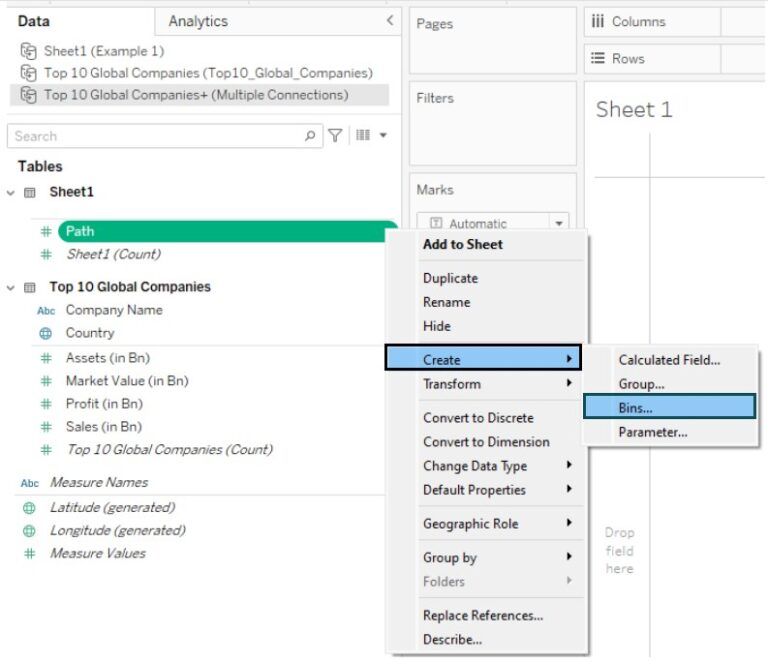Click the Top10_Global_Companies data source icon
Screen dimensions: 768x662
[x=28, y=73]
